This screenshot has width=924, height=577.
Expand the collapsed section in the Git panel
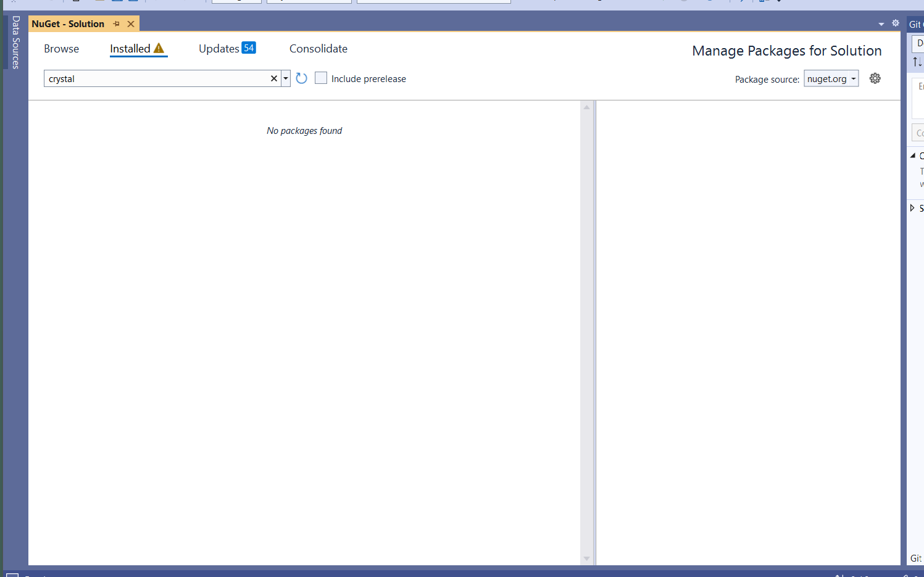click(x=912, y=208)
